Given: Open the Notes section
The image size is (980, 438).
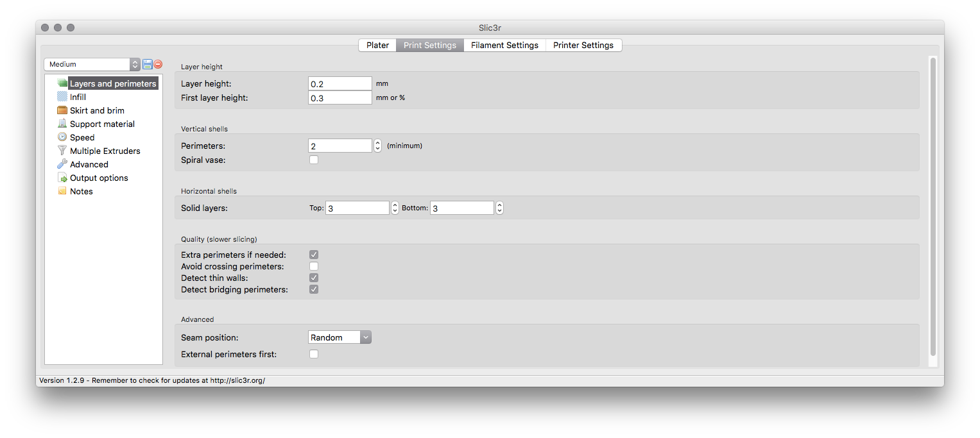Looking at the screenshot, I should tap(80, 190).
